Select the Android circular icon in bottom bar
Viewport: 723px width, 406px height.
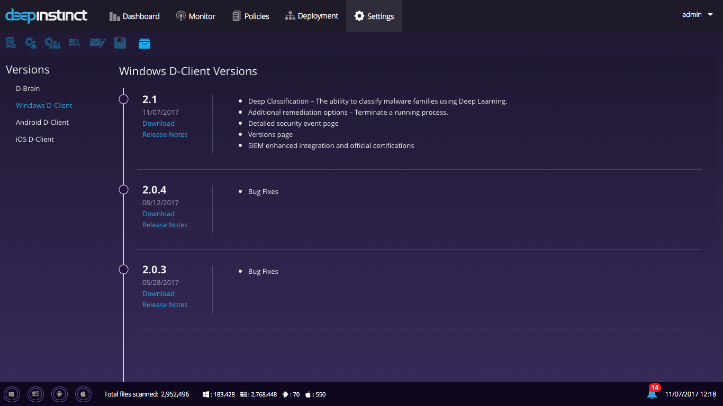(59, 394)
